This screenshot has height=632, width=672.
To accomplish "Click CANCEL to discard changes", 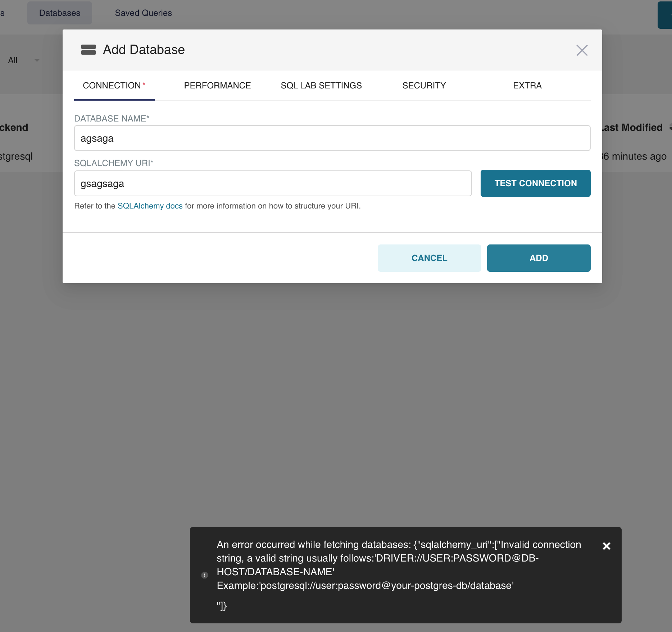I will coord(429,258).
